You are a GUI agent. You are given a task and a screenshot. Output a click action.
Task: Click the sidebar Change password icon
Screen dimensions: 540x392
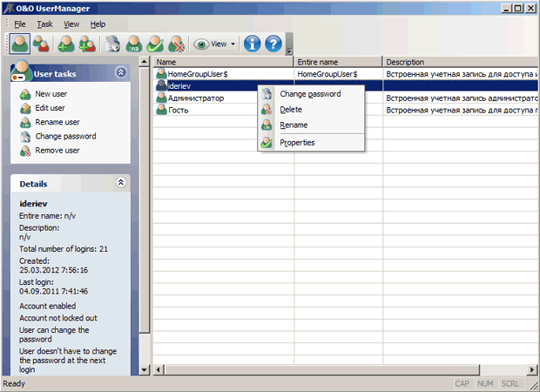pyautogui.click(x=25, y=137)
